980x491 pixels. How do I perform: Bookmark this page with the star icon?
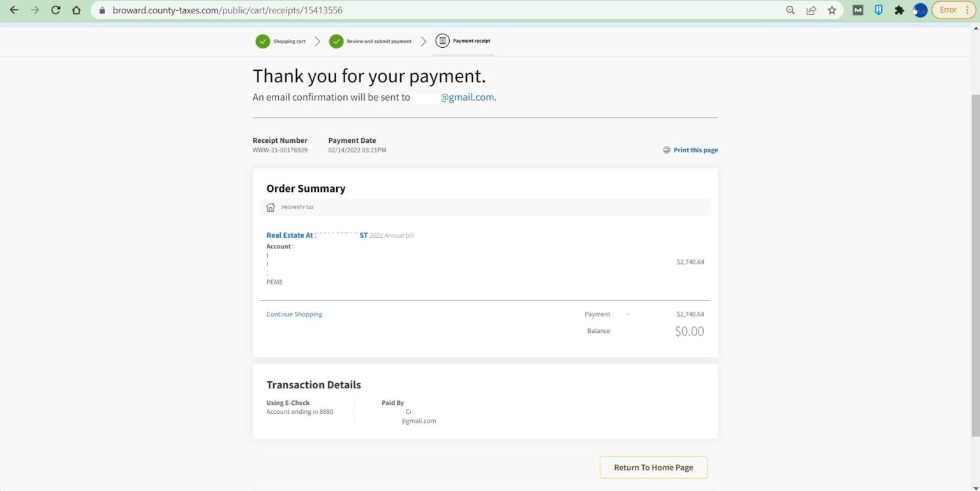pyautogui.click(x=832, y=10)
